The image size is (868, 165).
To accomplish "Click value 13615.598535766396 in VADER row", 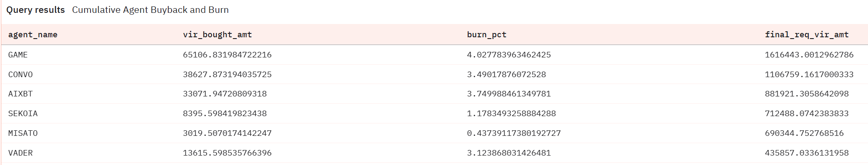I will tap(227, 153).
